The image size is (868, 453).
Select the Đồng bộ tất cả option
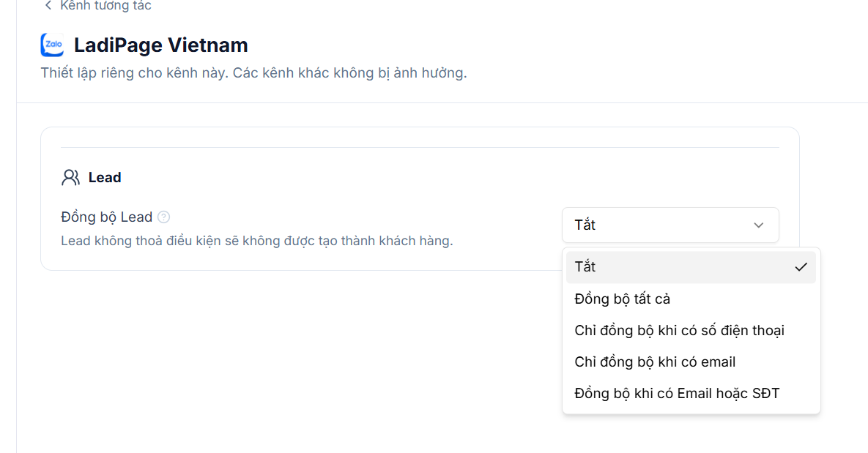tap(691, 299)
